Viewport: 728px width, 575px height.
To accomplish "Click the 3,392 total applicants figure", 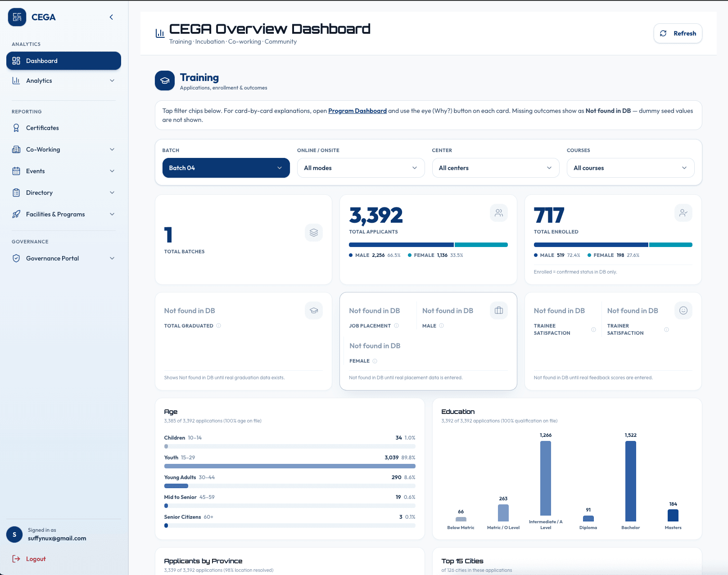I will (x=376, y=216).
